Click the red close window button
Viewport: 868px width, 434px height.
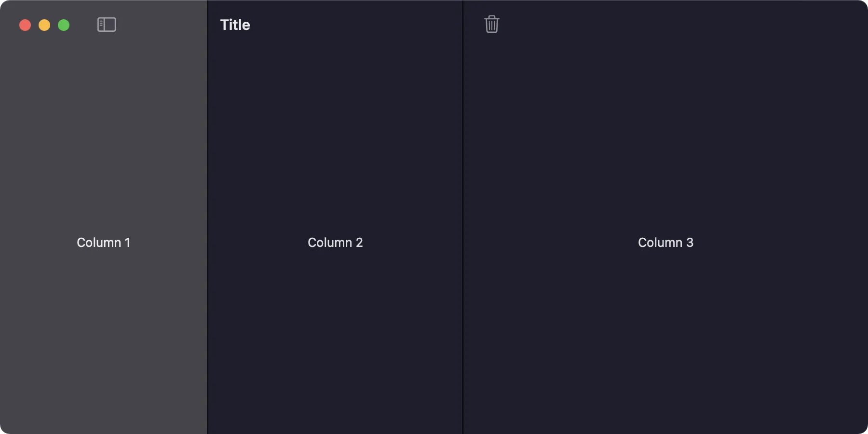point(25,25)
